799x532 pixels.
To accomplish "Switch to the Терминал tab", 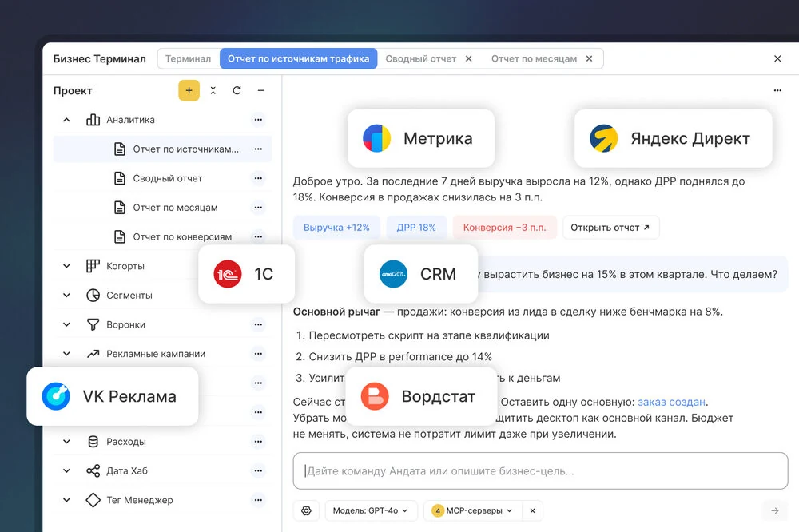I will click(188, 58).
